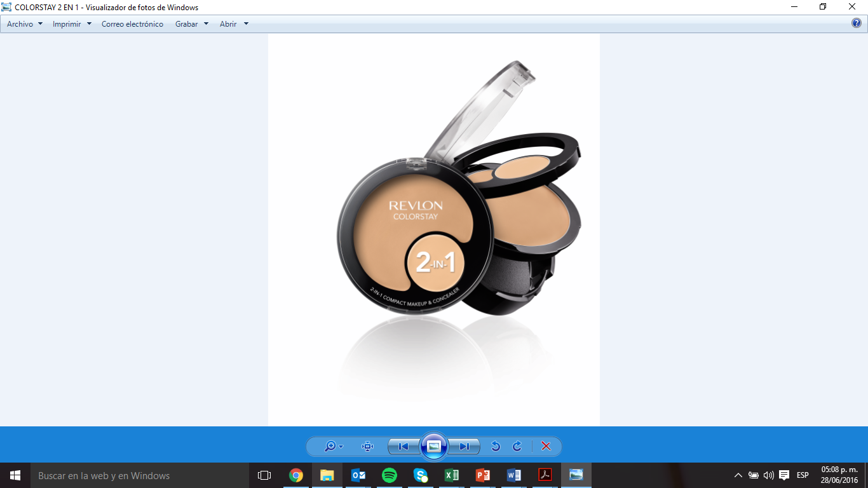Delete the photo with red X
Viewport: 868px width, 488px height.
(546, 447)
